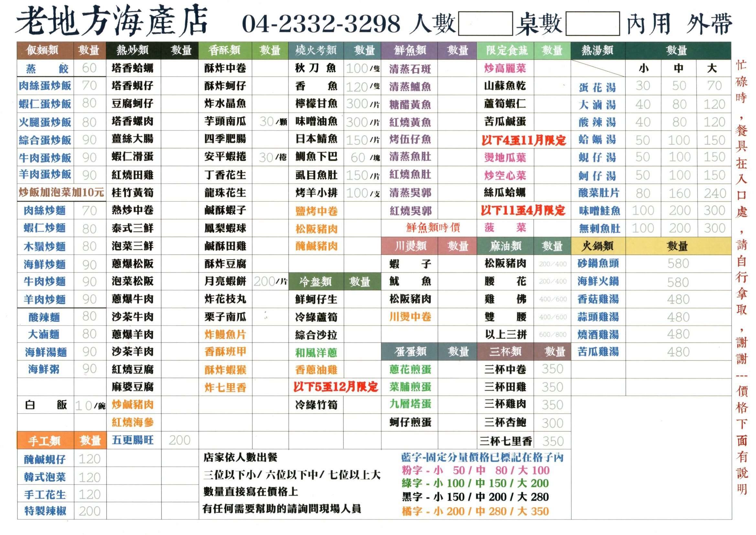Select 特製辣椒 handmade item
The image size is (756, 535).
(45, 511)
